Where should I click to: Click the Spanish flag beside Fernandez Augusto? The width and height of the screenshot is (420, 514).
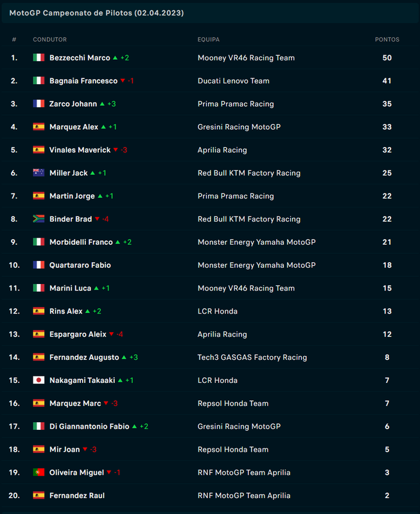point(39,357)
